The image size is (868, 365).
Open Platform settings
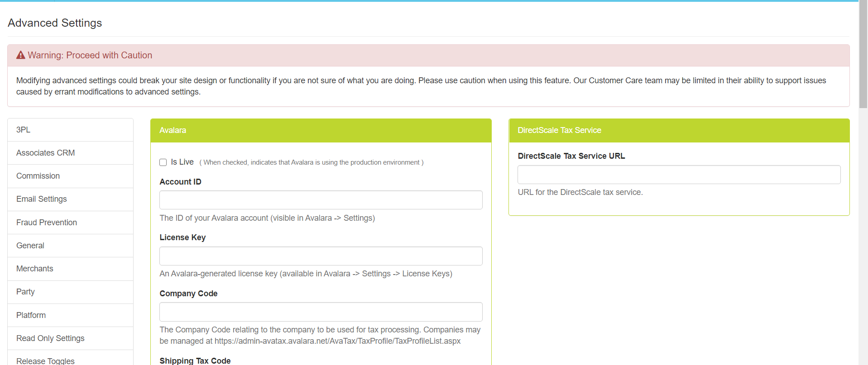[31, 315]
